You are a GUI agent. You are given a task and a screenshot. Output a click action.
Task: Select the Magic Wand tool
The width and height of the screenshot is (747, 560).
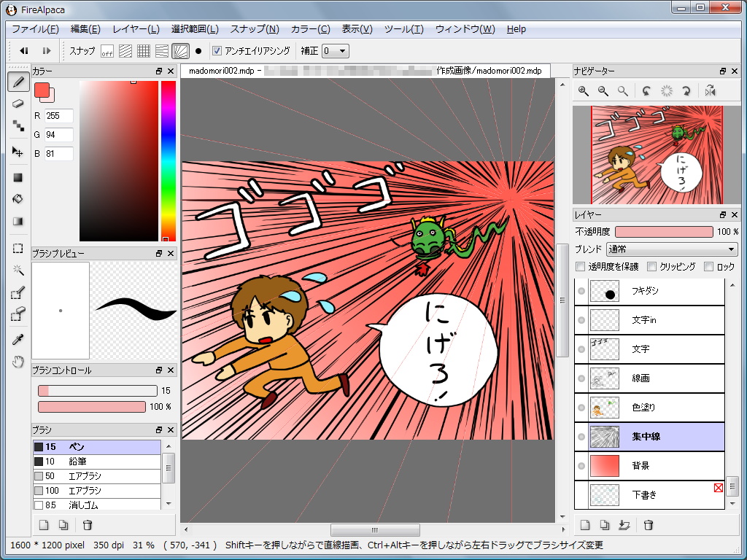point(18,270)
